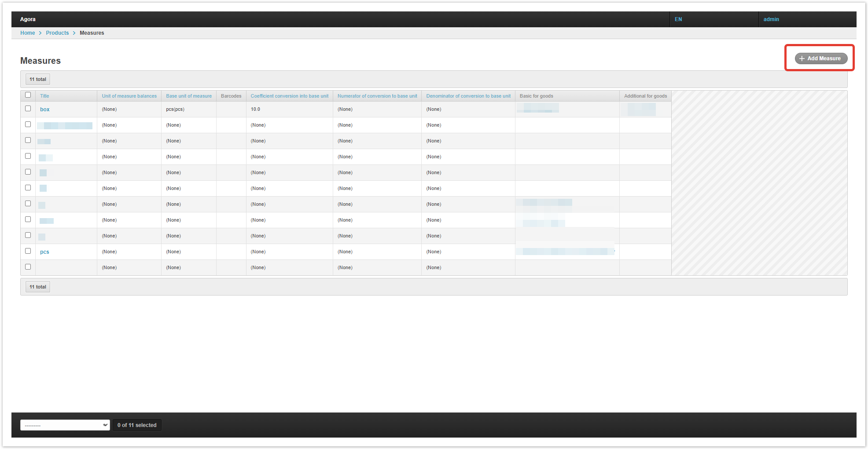This screenshot has width=868, height=449.
Task: Open the admin user menu
Action: pyautogui.click(x=771, y=19)
